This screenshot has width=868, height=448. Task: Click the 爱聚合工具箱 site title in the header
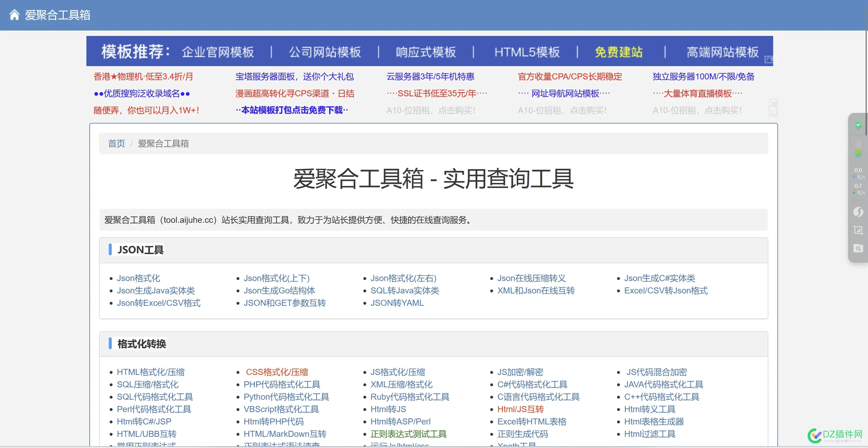click(58, 15)
